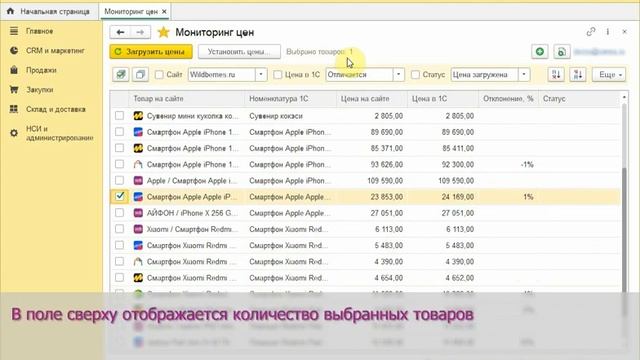
Task: Check the Apple / Смартфон Apple row checkbox
Action: tap(119, 180)
